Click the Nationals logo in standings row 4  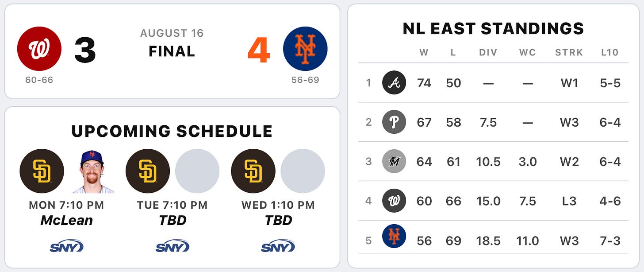[x=394, y=201]
